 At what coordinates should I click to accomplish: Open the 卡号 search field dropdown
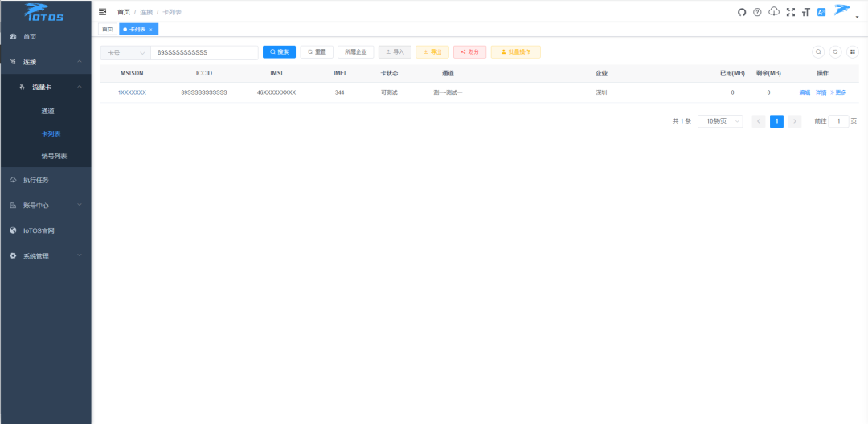[x=125, y=52]
